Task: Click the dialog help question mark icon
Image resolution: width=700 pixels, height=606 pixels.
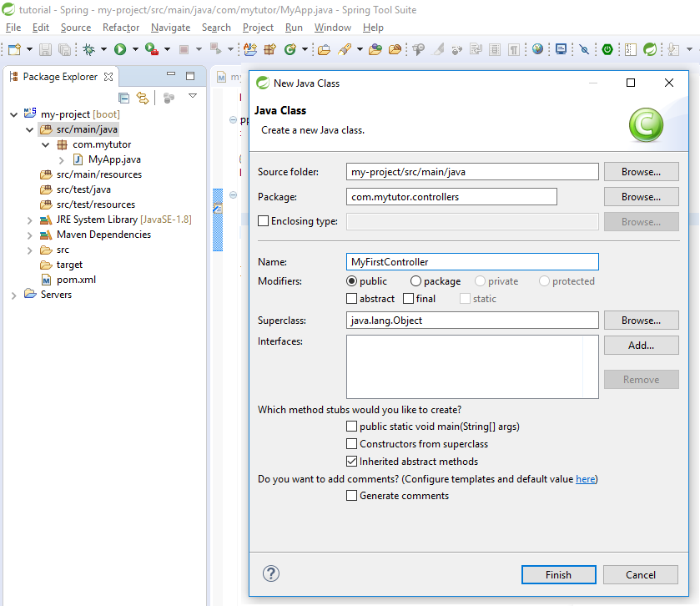Action: 271,573
